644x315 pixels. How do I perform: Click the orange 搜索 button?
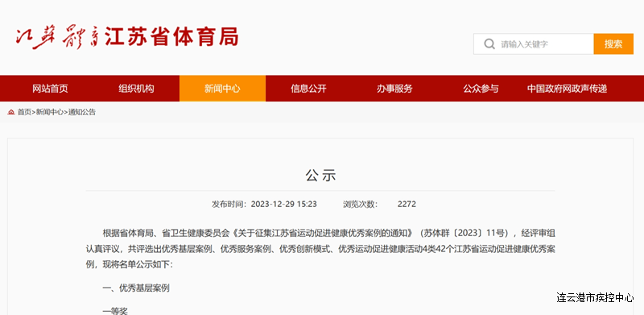point(613,44)
